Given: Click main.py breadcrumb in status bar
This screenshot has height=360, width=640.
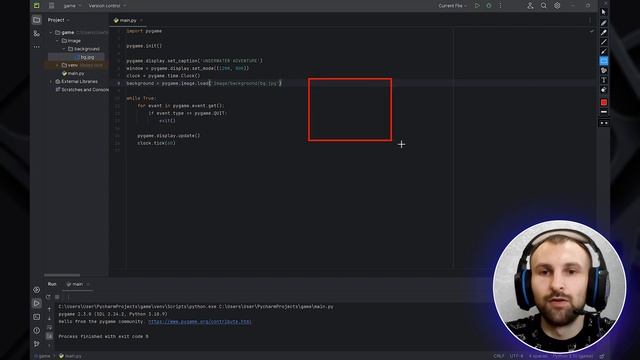Looking at the screenshot, I should [71, 356].
